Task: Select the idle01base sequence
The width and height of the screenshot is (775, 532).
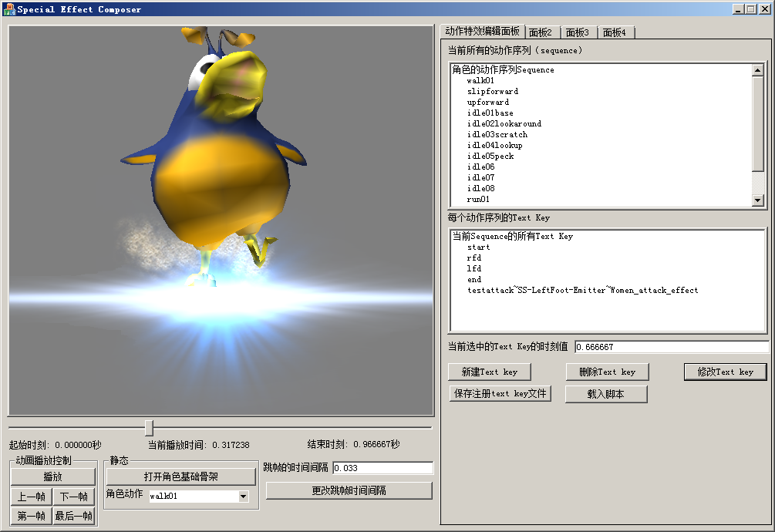Action: coord(490,113)
